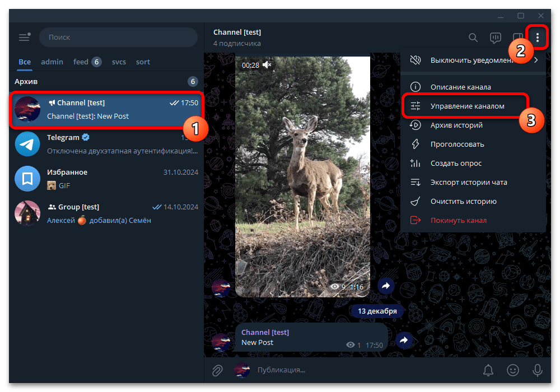Image resolution: width=560 pixels, height=392 pixels.
Task: Open the emoji picker smiley icon
Action: click(513, 370)
